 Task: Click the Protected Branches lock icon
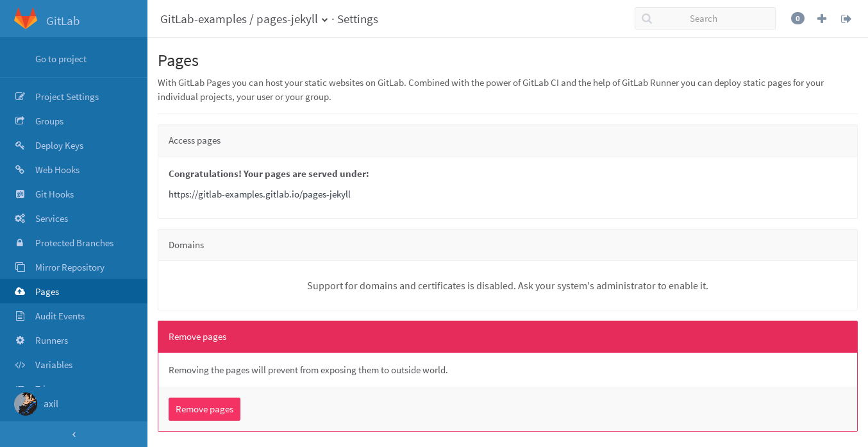pyautogui.click(x=20, y=243)
